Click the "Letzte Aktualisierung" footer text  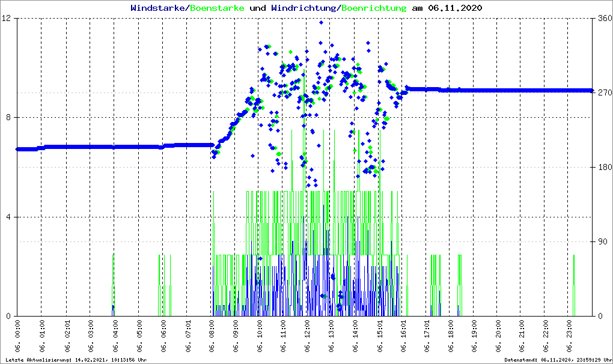76,360
